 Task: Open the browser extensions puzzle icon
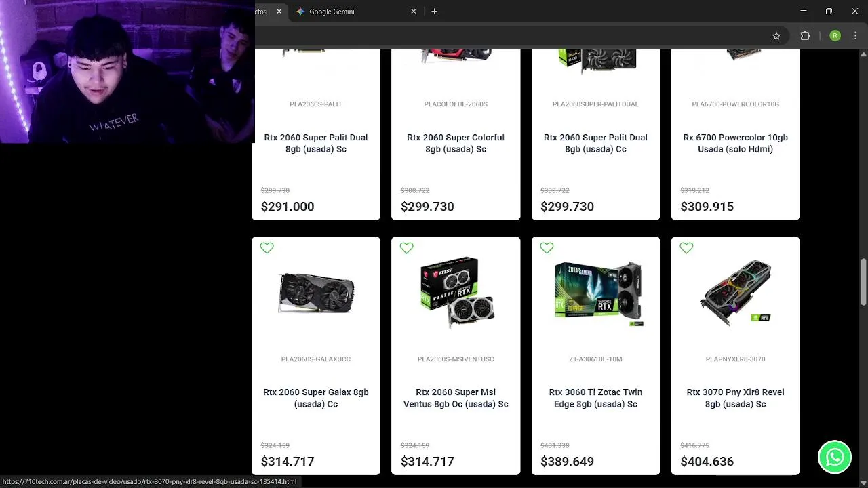click(805, 36)
